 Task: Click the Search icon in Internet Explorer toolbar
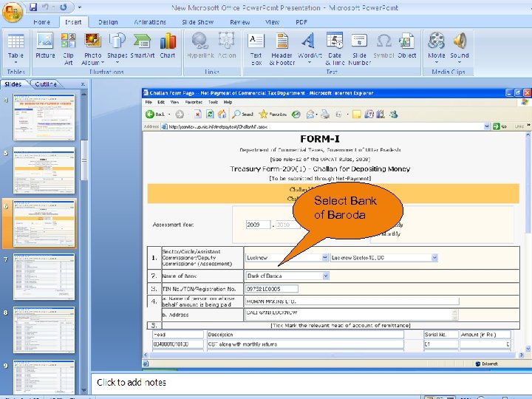242,115
